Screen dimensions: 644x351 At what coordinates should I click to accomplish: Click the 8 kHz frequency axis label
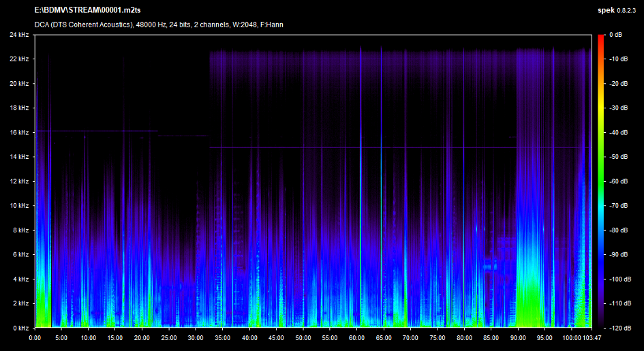(20, 230)
